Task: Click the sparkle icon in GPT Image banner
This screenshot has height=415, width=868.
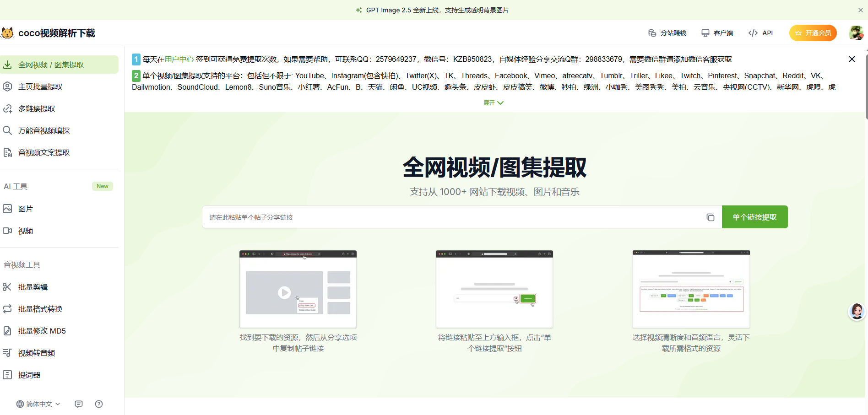Action: click(x=359, y=10)
